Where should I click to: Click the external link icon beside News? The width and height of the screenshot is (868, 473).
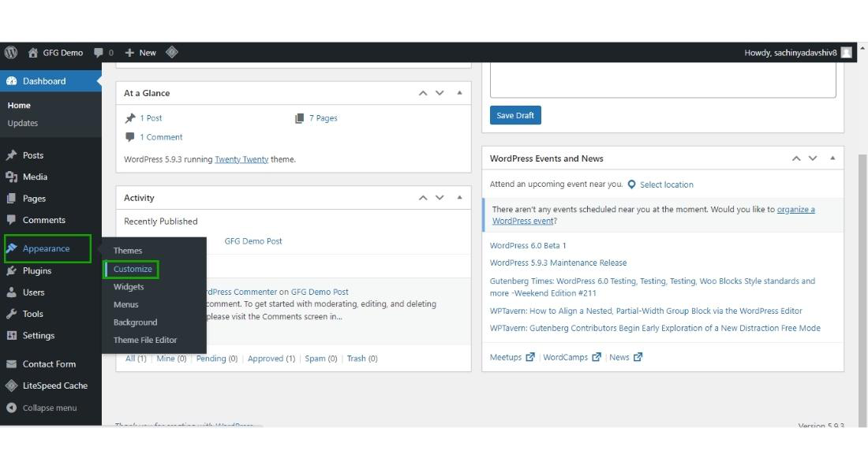[638, 357]
